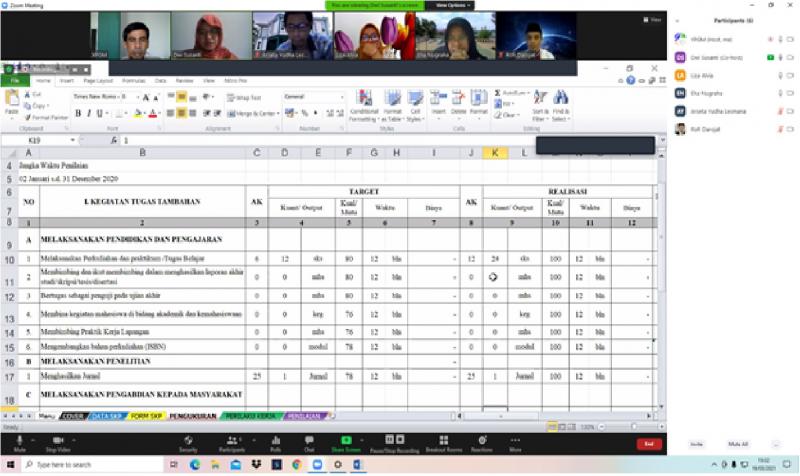
Task: Click the Paste icon in Excel ribbon
Action: [10, 100]
